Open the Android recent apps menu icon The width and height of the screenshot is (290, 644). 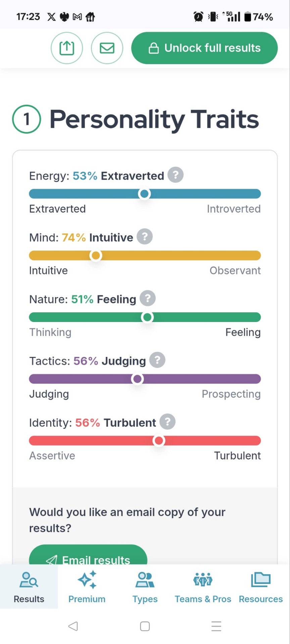point(216,626)
